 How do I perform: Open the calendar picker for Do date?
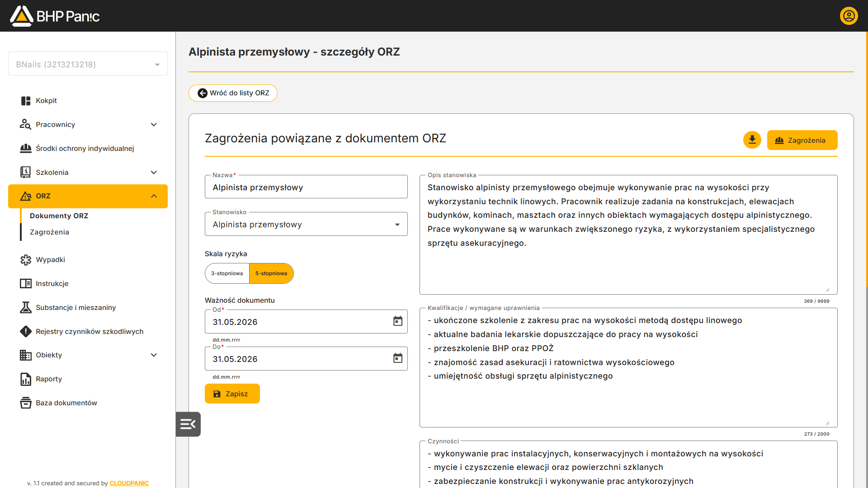398,358
